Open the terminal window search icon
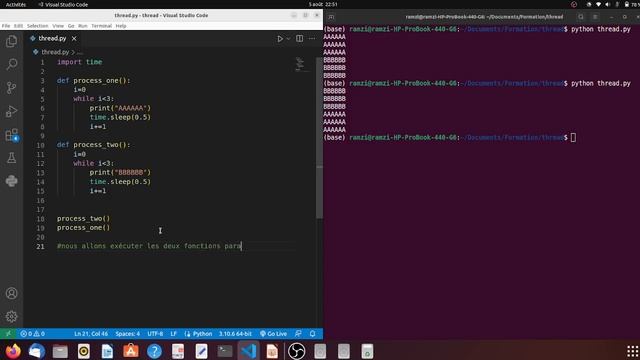 pos(580,17)
